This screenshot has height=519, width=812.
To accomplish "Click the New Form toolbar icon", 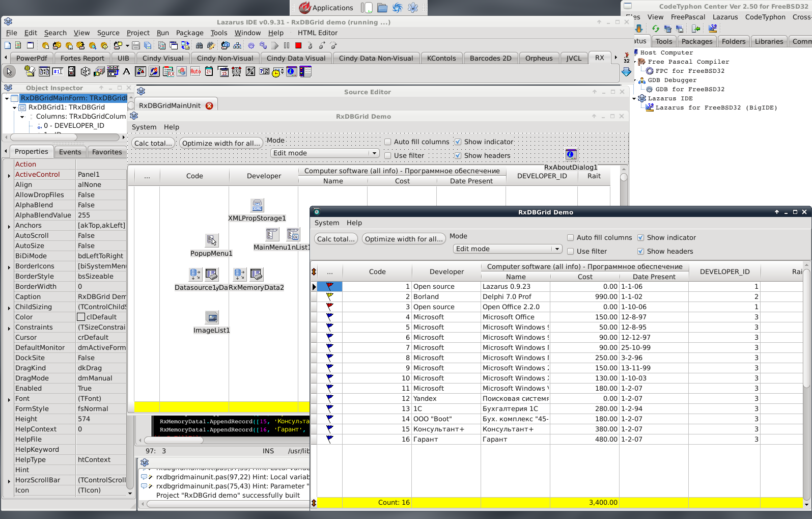I will point(30,45).
